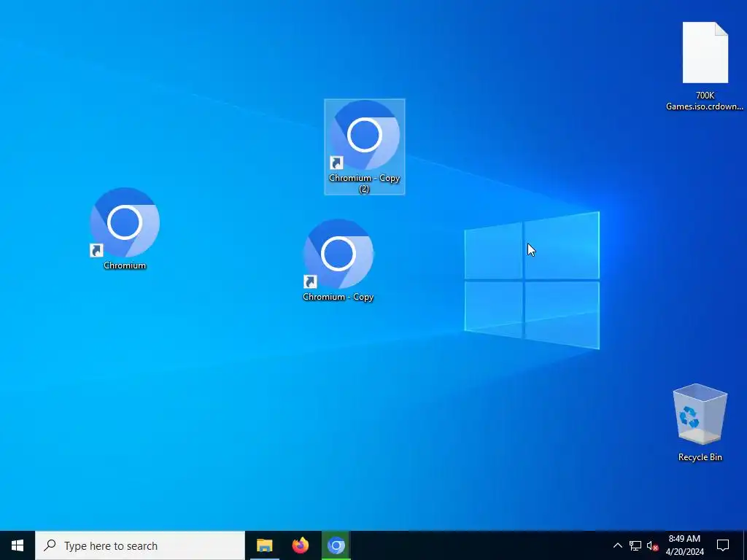The width and height of the screenshot is (747, 560).
Task: Click the 'Games.iso.crdown...' file name text
Action: tap(705, 106)
